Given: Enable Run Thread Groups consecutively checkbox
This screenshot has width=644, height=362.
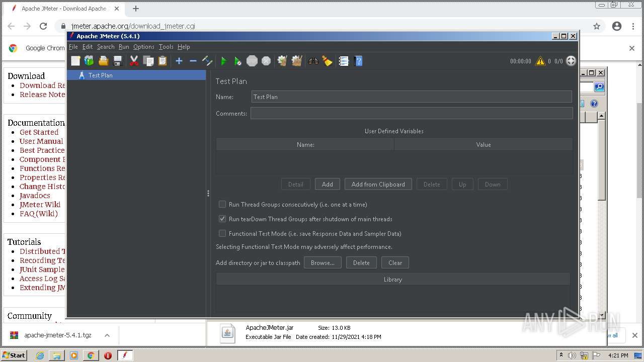Looking at the screenshot, I should pos(222,204).
